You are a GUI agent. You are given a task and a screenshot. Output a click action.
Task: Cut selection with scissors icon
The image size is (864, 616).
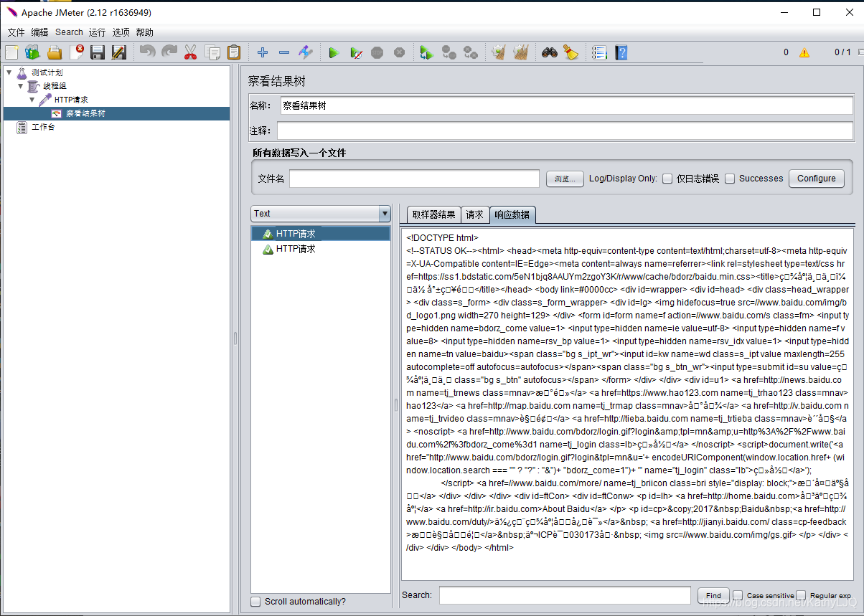tap(190, 52)
